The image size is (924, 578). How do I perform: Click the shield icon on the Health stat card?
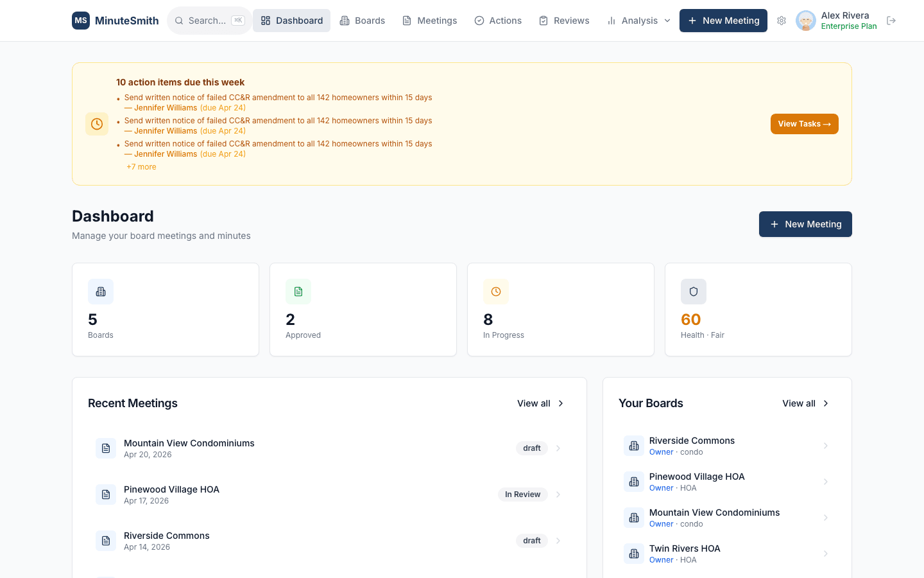[x=694, y=292]
